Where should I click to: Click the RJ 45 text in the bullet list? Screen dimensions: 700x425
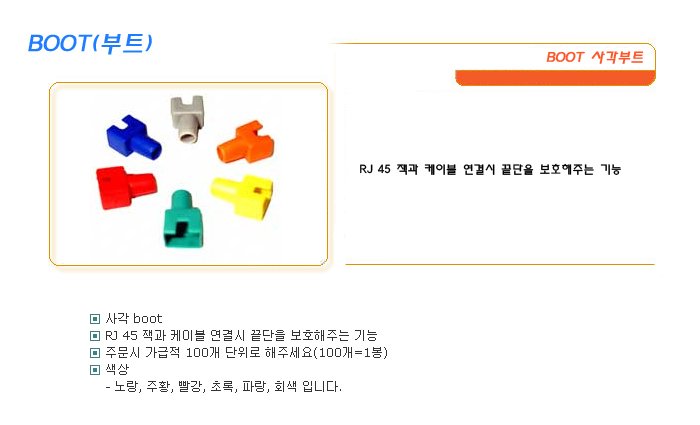coord(244,336)
